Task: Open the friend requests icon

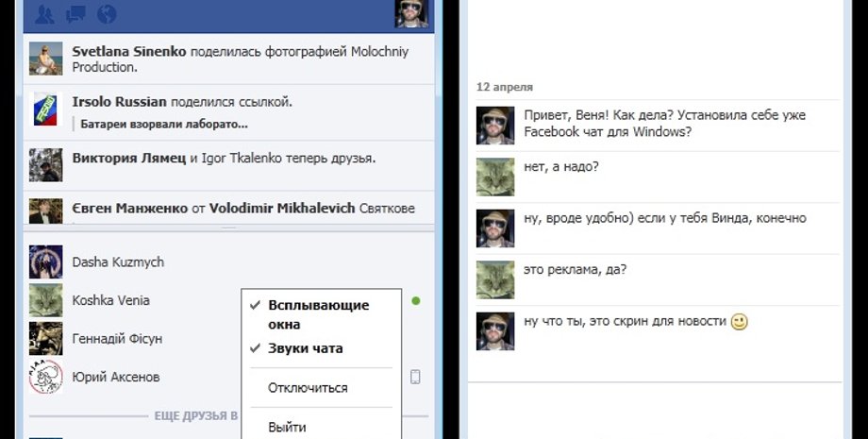Action: 44,14
